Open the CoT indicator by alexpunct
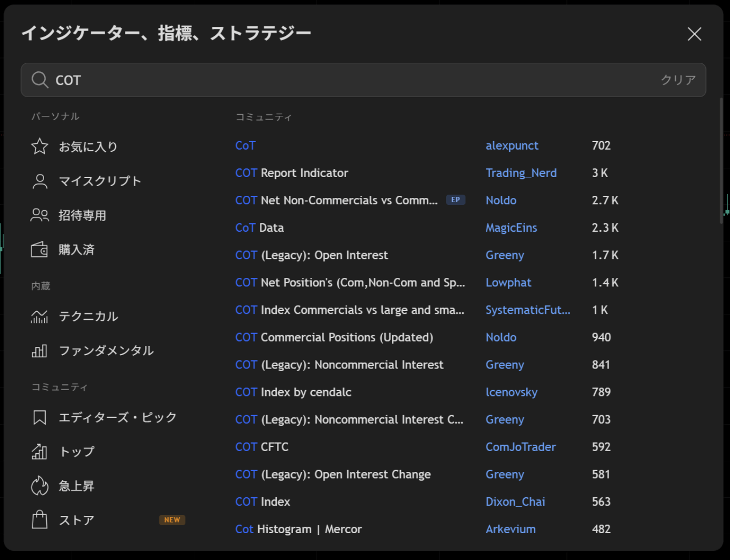730x560 pixels. coord(245,145)
